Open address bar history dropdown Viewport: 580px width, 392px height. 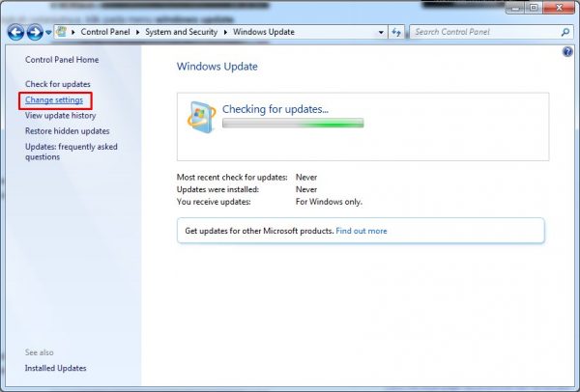click(381, 33)
